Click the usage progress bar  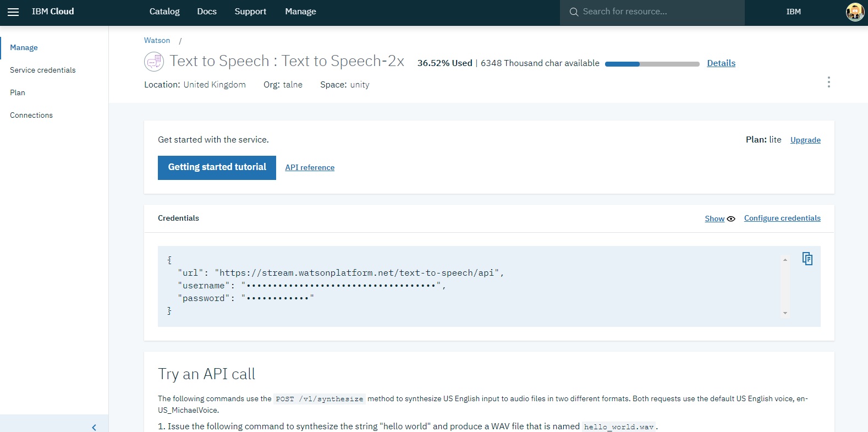click(x=652, y=64)
